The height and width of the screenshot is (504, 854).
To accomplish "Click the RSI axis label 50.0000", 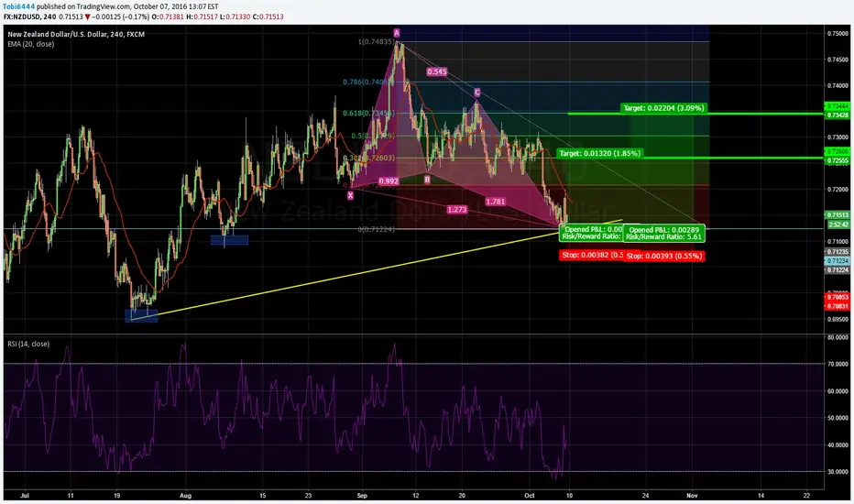I will coord(838,418).
